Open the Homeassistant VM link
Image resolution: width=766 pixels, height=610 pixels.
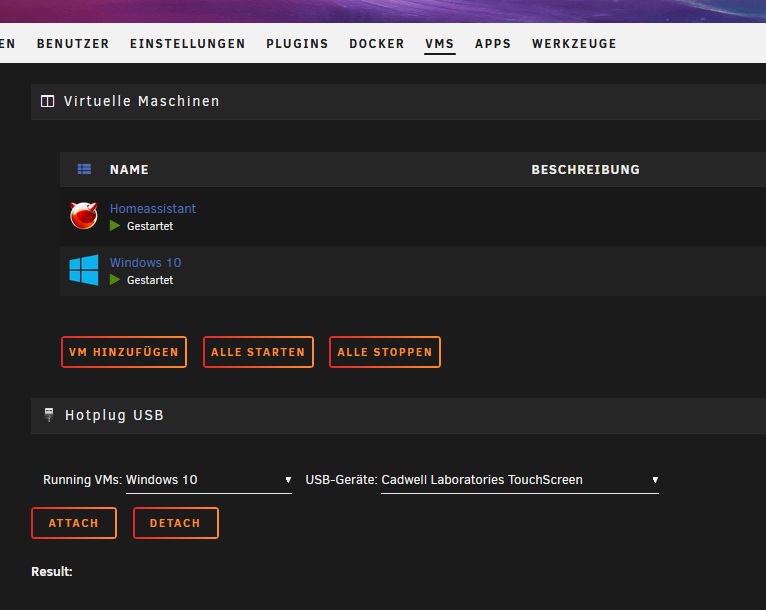coord(152,209)
